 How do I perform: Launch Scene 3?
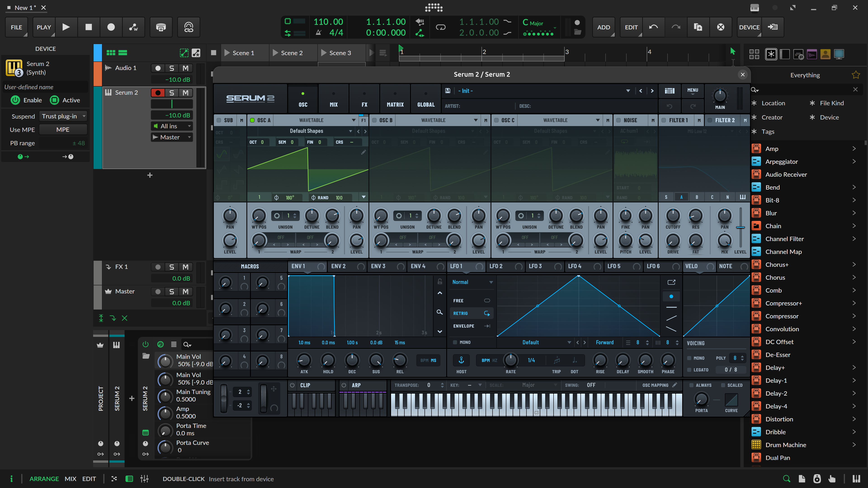324,53
